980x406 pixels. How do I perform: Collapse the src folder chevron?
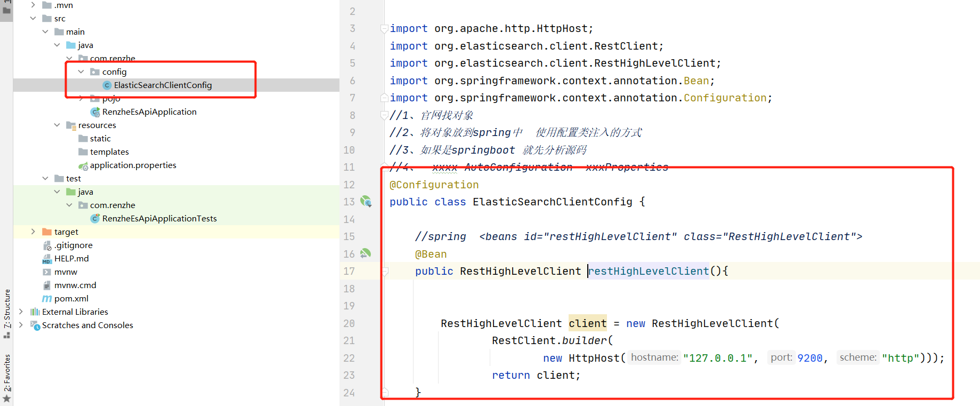[x=33, y=18]
